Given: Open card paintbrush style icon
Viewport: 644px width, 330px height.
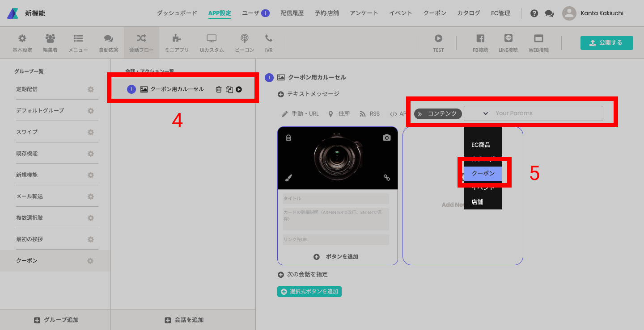Looking at the screenshot, I should click(x=288, y=178).
